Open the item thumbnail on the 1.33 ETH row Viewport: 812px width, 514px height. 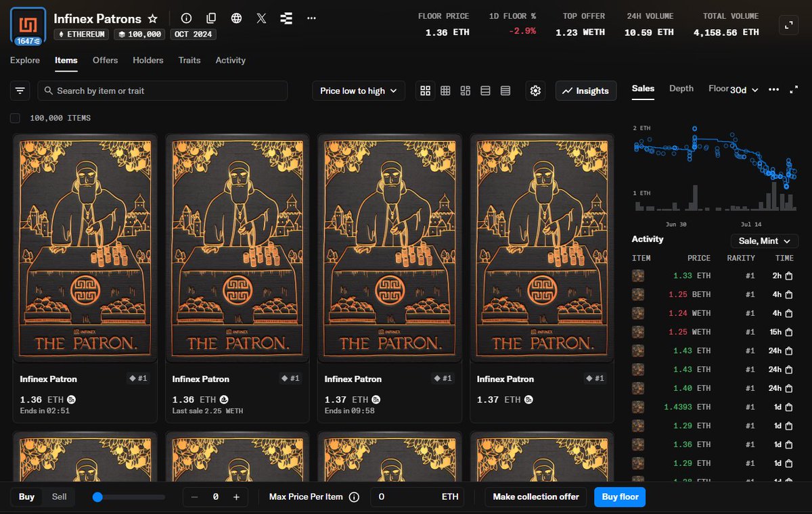point(638,276)
